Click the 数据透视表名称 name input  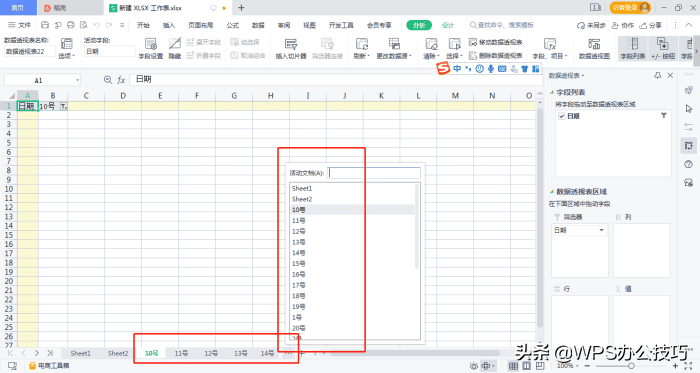point(29,52)
